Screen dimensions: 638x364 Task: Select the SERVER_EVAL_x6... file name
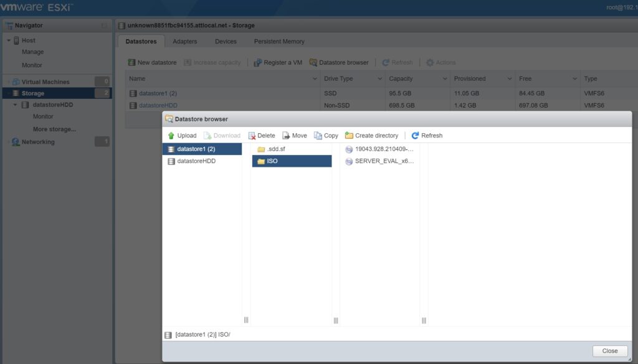click(384, 161)
